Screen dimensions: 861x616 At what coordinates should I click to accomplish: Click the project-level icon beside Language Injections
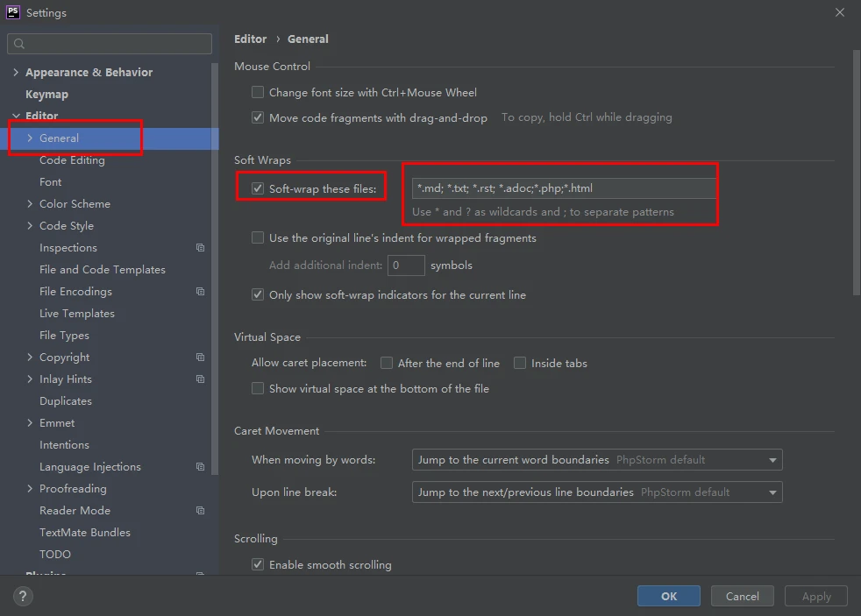(200, 467)
